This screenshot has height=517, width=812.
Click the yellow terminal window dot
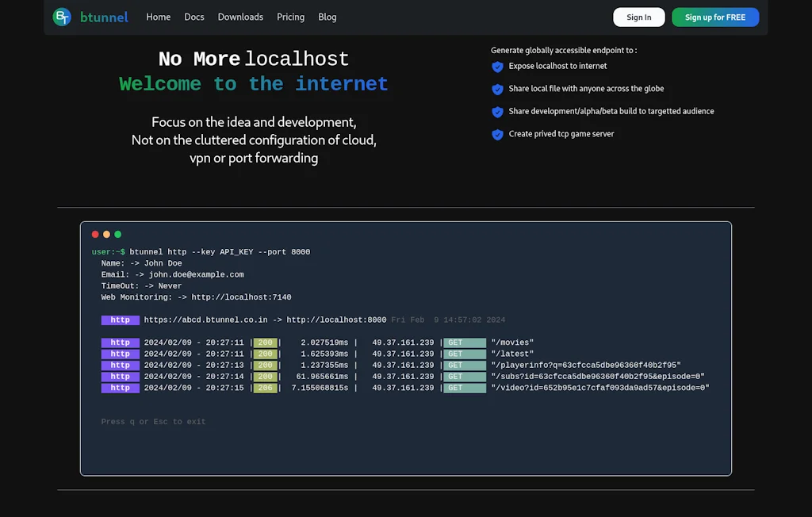106,235
